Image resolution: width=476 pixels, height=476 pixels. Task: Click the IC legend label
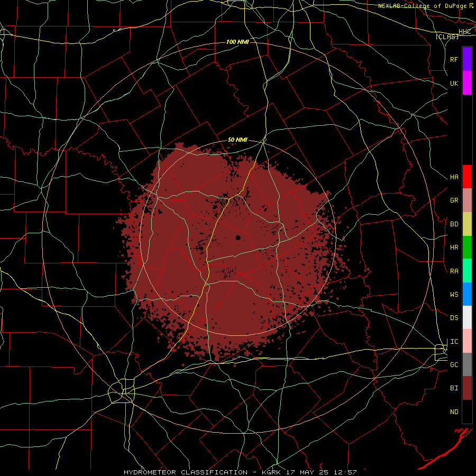[x=454, y=342]
